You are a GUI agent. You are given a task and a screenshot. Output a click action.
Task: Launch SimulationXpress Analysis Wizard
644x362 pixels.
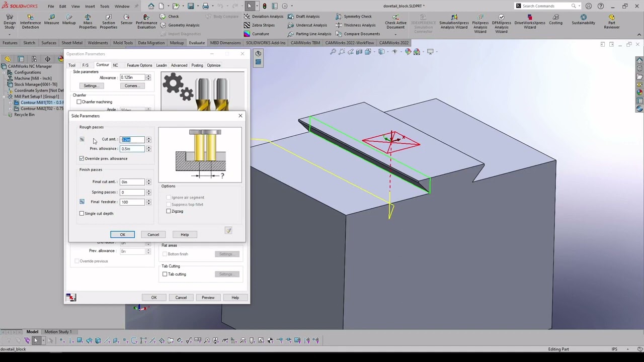click(x=454, y=21)
